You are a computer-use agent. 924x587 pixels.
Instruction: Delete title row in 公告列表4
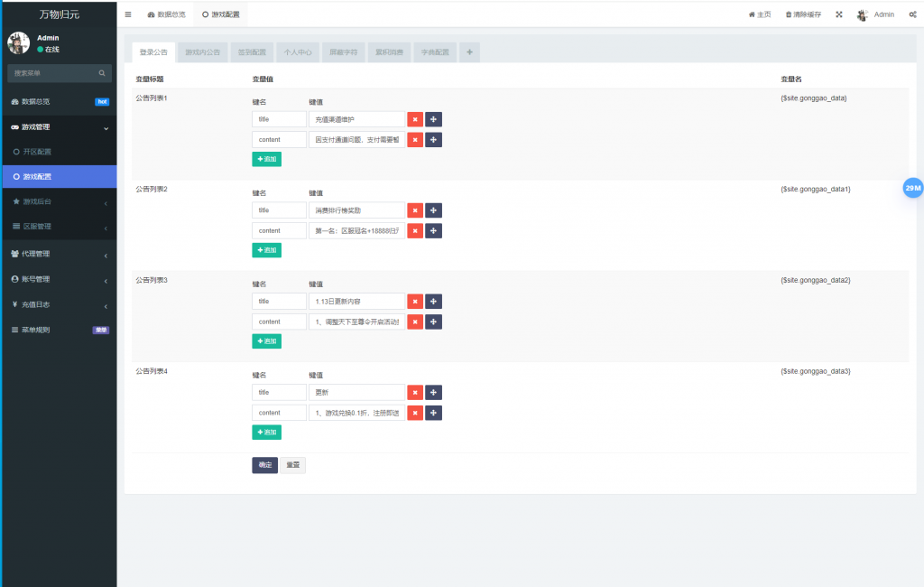point(415,392)
